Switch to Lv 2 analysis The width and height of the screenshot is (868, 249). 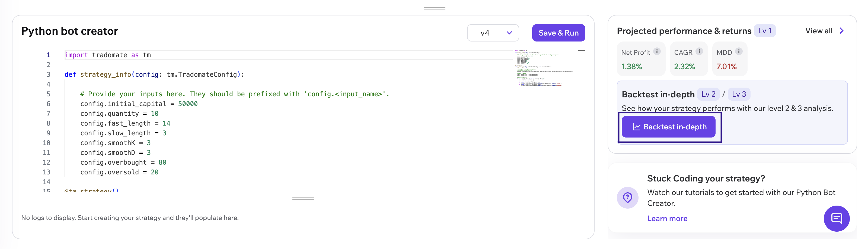click(x=709, y=94)
